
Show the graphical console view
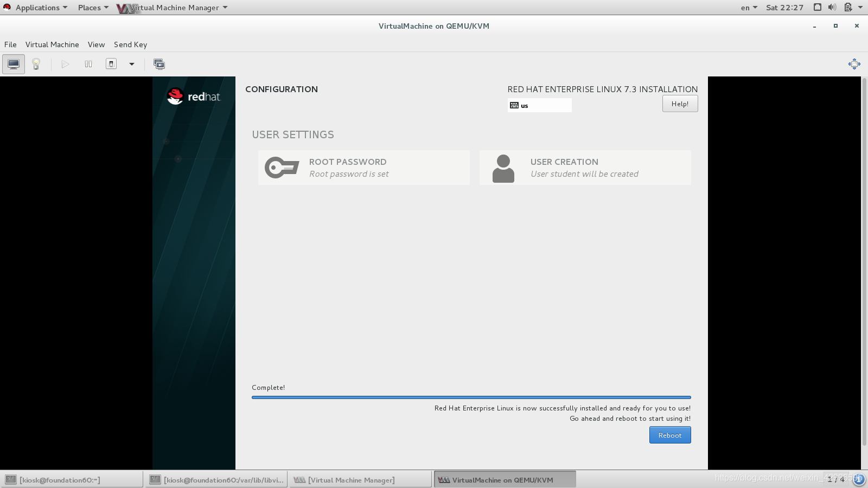pyautogui.click(x=14, y=64)
